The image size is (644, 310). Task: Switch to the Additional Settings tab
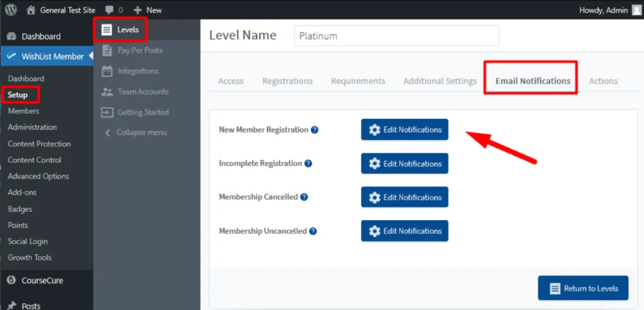(440, 81)
